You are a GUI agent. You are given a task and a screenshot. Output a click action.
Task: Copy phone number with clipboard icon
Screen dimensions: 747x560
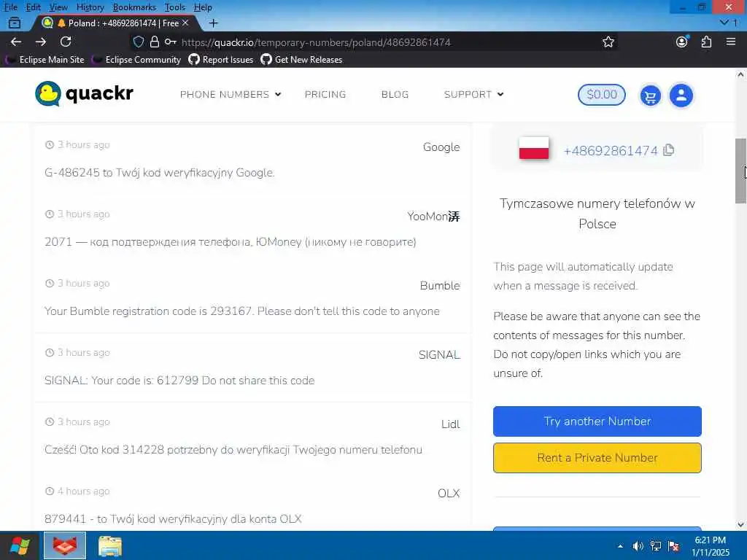click(669, 150)
